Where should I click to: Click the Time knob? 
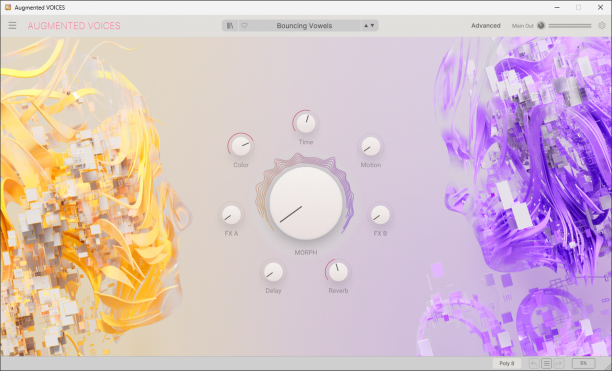pos(306,123)
